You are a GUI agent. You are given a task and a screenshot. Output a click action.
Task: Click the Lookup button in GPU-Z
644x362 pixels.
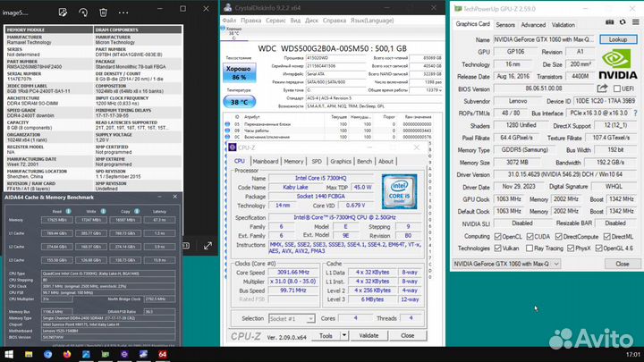(x=618, y=39)
